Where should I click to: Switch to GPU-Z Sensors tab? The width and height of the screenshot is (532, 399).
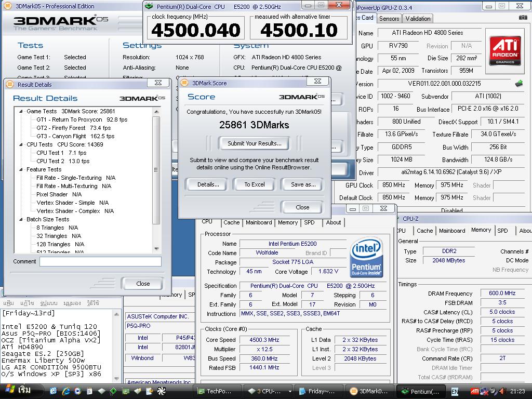[x=389, y=19]
